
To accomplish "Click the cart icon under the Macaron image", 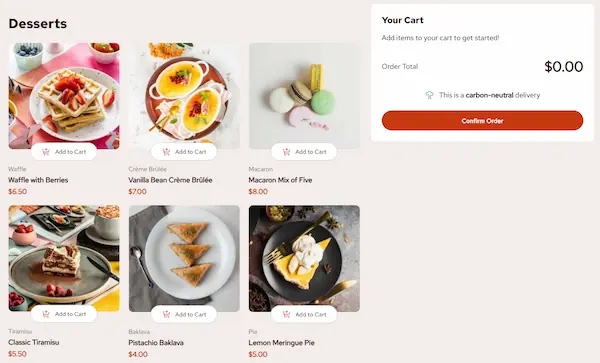I will [286, 152].
